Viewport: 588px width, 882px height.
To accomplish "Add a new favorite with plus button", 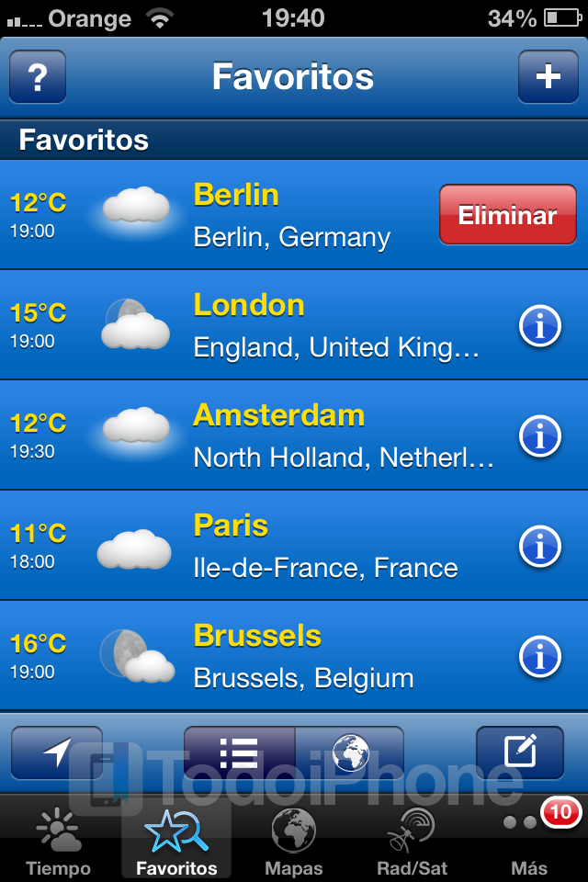I will 548,76.
